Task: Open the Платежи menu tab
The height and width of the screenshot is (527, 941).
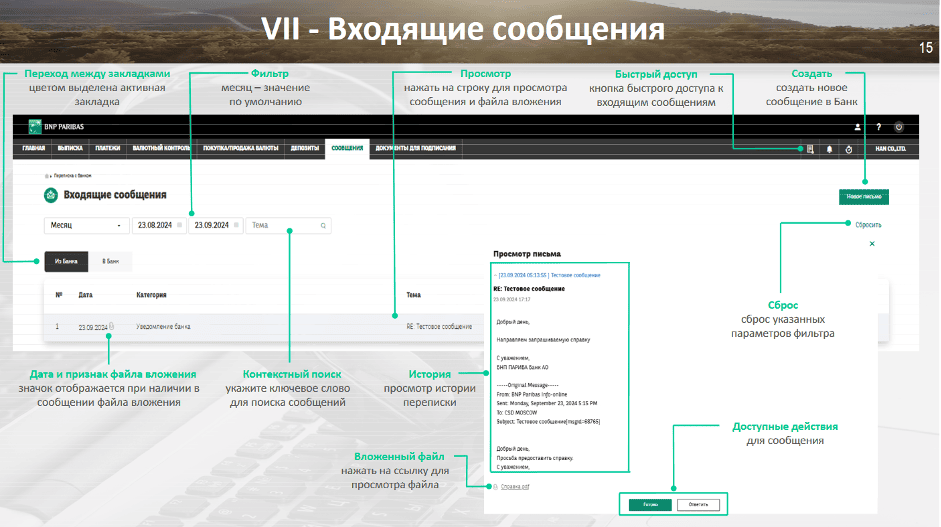Action: click(107, 148)
